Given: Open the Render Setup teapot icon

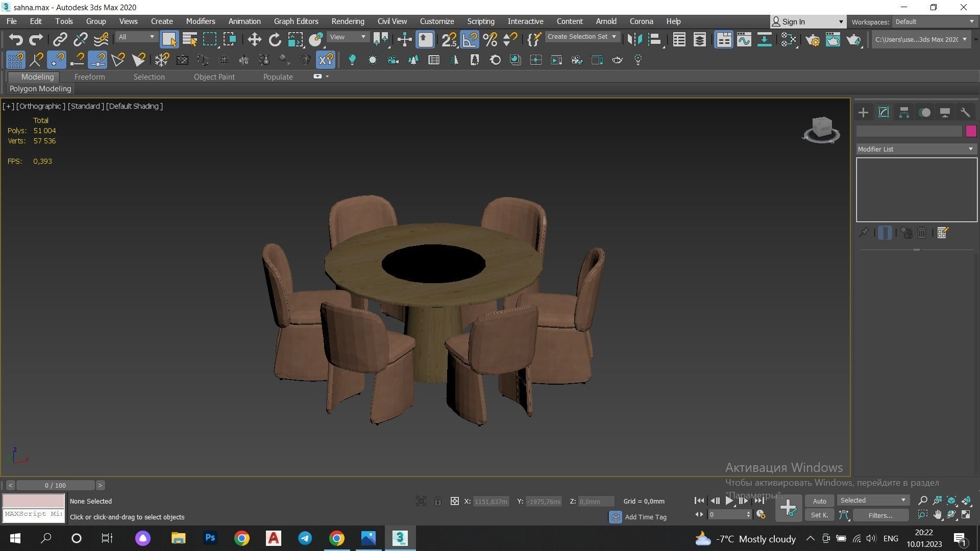Looking at the screenshot, I should point(813,39).
